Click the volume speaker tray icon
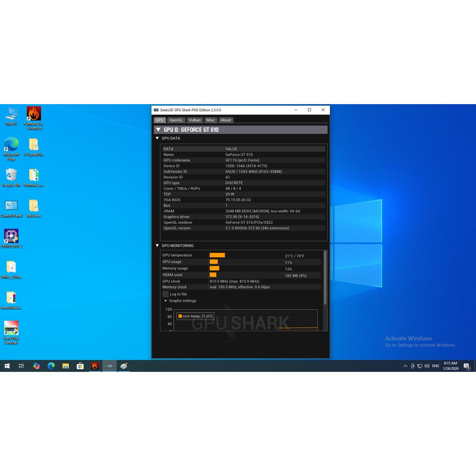 coord(427,366)
